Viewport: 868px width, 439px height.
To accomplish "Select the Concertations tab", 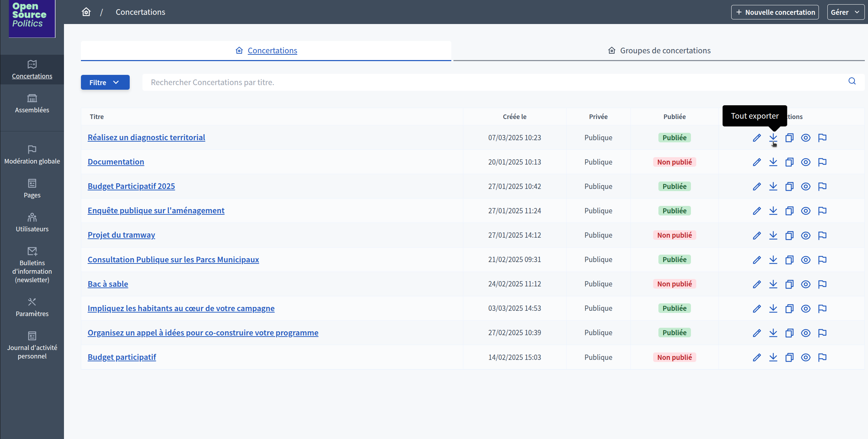I will click(266, 51).
